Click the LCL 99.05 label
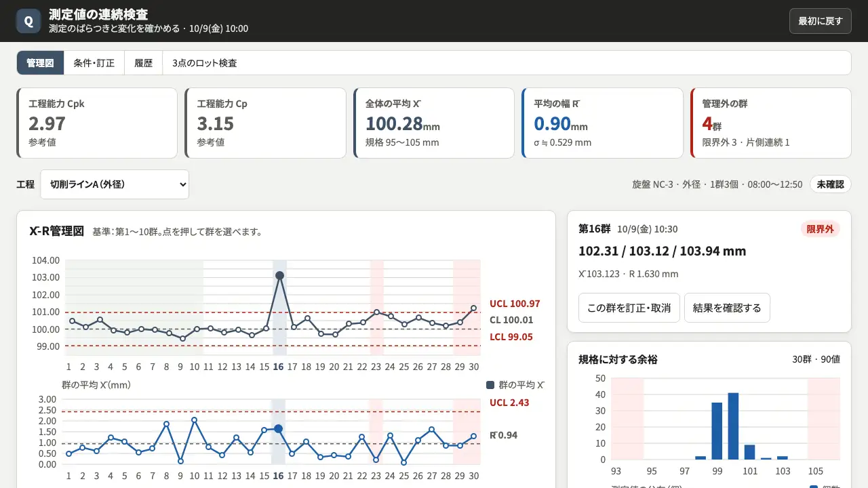This screenshot has width=868, height=488. pyautogui.click(x=511, y=337)
